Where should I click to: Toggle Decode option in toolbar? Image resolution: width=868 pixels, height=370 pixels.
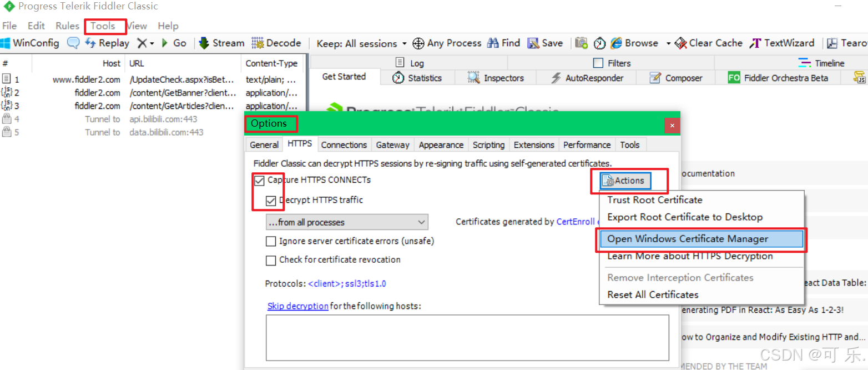point(276,43)
